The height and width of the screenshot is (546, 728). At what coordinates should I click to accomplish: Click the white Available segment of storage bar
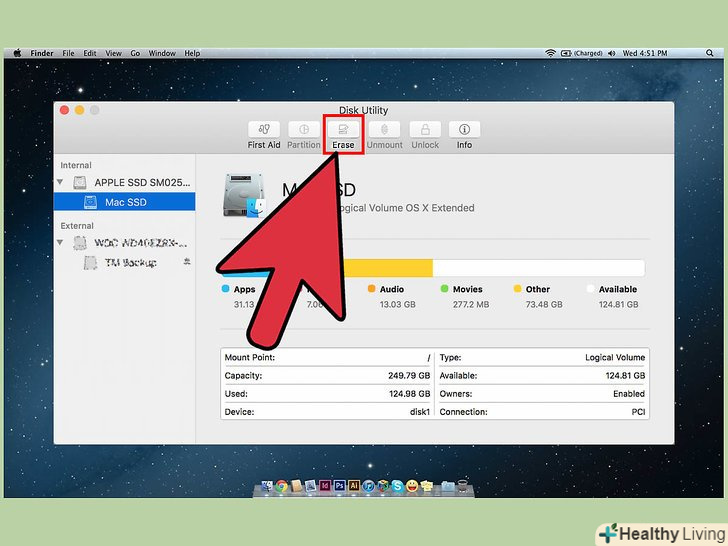tap(539, 268)
